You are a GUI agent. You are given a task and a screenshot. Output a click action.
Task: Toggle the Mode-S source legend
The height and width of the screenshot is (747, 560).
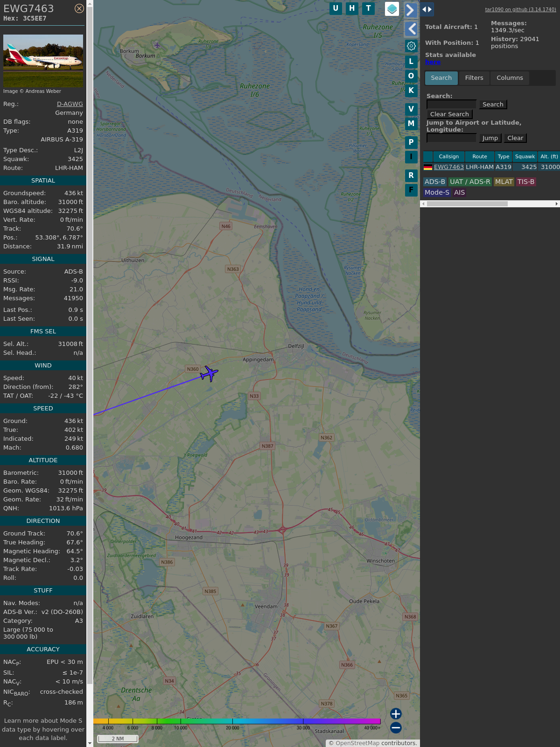pyautogui.click(x=437, y=193)
